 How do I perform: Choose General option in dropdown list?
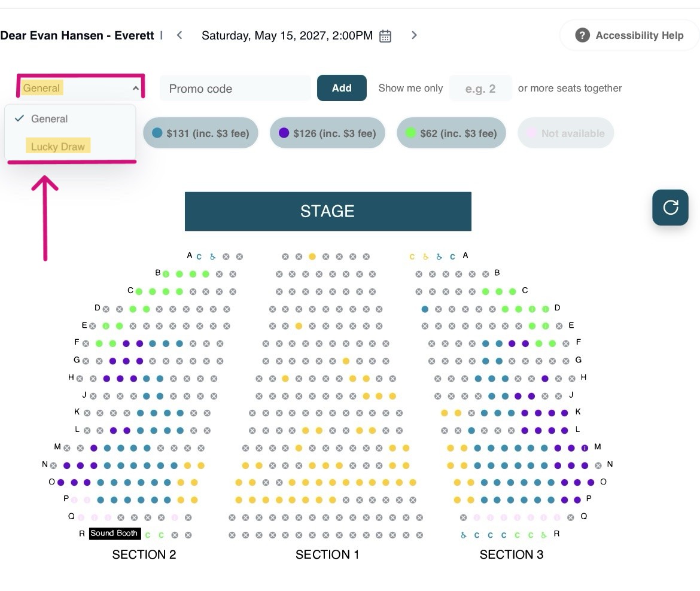(50, 118)
